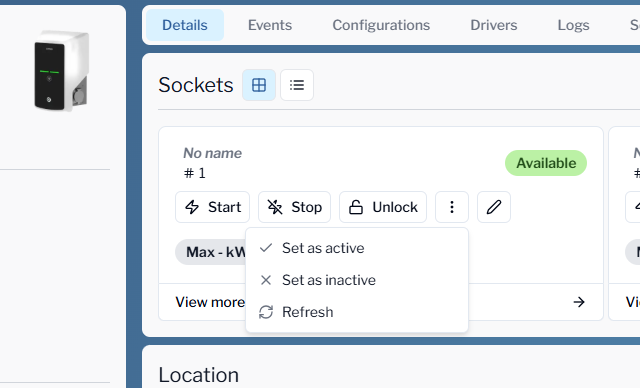This screenshot has width=640, height=388.
Task: Open the Events tab
Action: tap(270, 25)
